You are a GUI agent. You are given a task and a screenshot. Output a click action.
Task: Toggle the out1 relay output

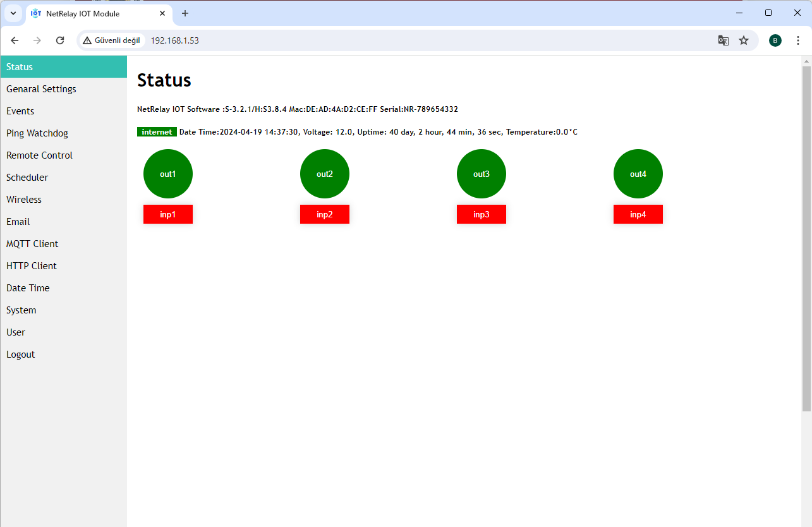(x=168, y=174)
